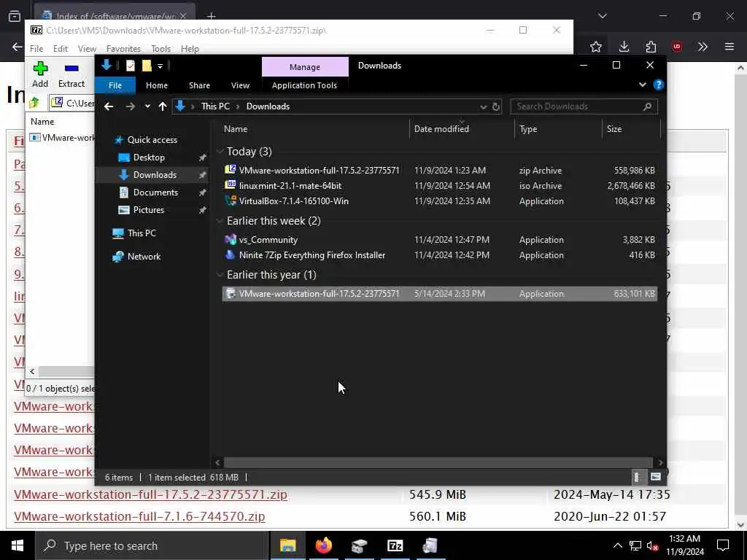Click uBlock Origin shield icon
The image size is (747, 560).
(x=676, y=47)
